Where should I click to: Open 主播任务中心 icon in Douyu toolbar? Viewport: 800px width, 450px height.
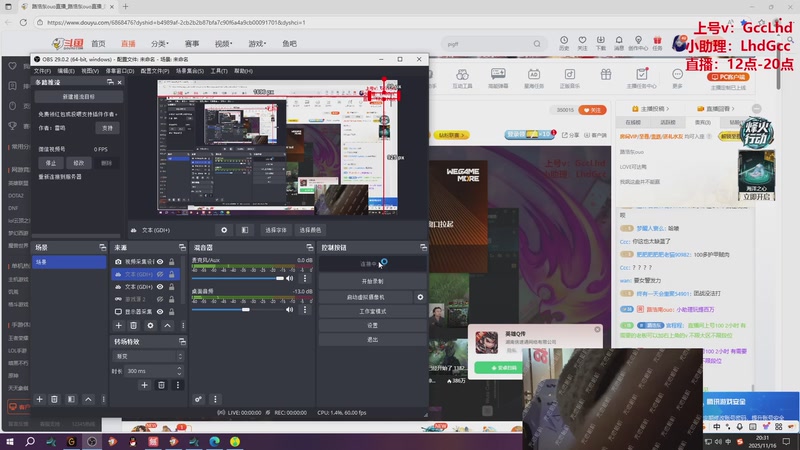click(641, 78)
